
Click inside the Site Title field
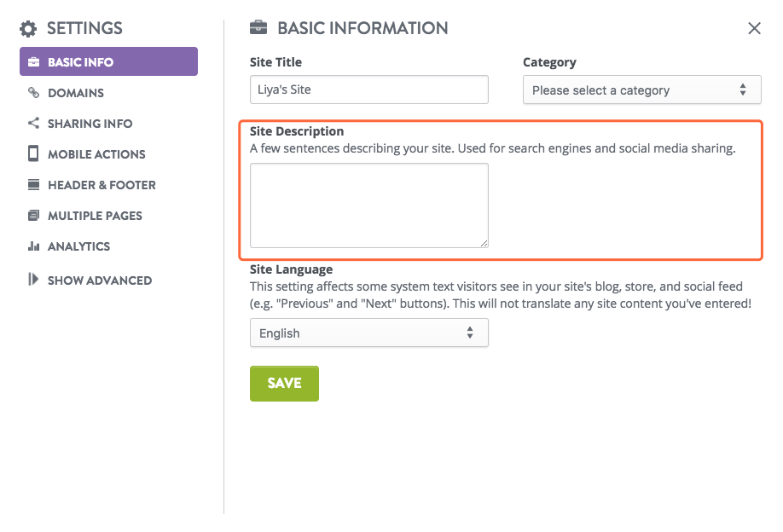pyautogui.click(x=368, y=90)
